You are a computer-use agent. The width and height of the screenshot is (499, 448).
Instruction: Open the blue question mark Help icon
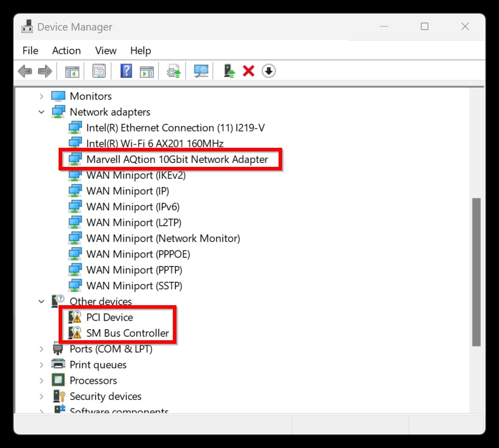click(126, 71)
